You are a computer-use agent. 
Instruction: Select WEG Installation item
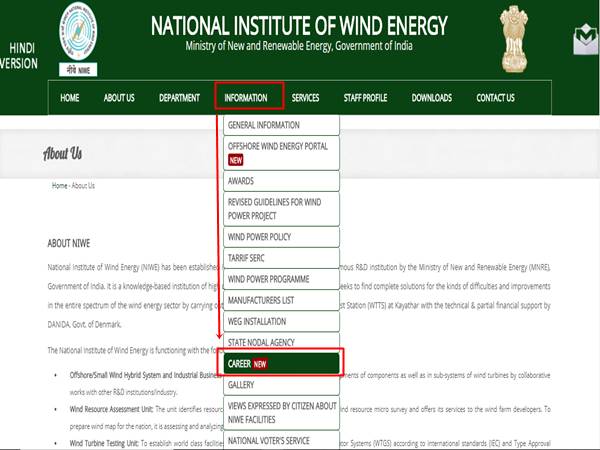pos(281,321)
